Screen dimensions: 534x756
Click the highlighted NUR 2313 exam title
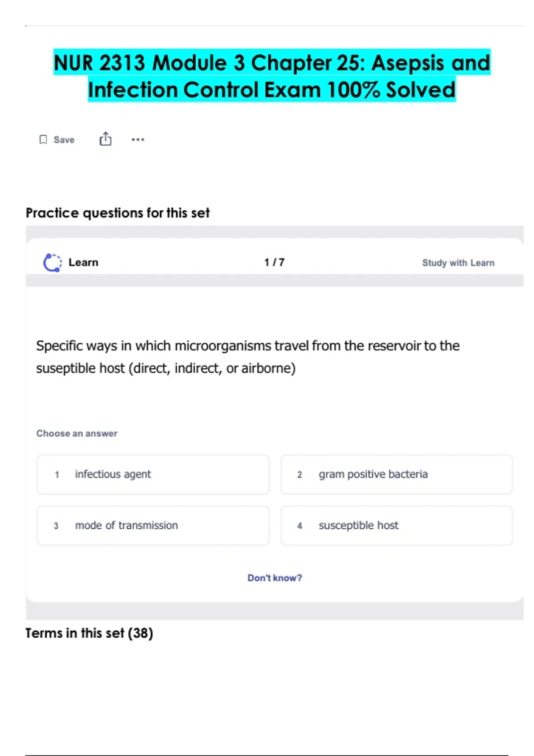click(272, 76)
